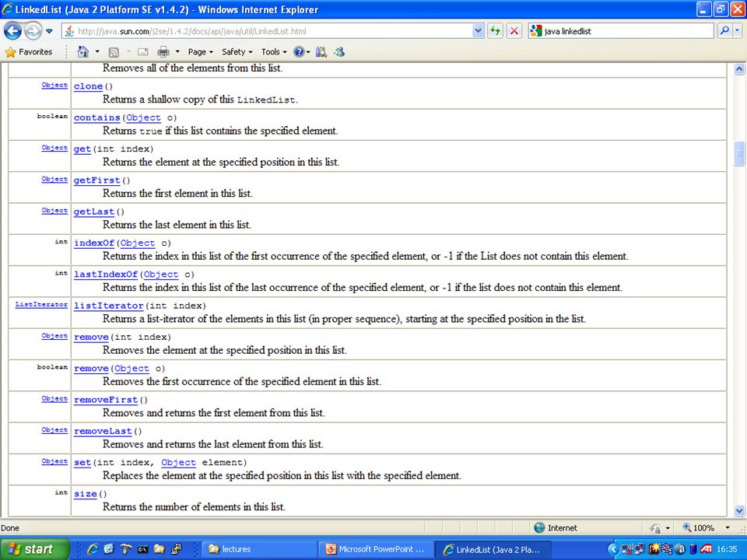The width and height of the screenshot is (747, 560).
Task: Open the getLast method link
Action: pyautogui.click(x=94, y=212)
